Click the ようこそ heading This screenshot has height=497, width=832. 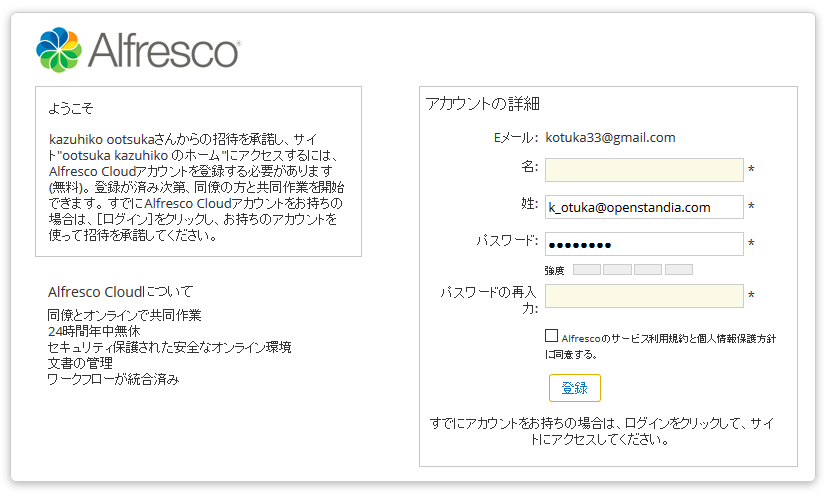click(x=71, y=108)
